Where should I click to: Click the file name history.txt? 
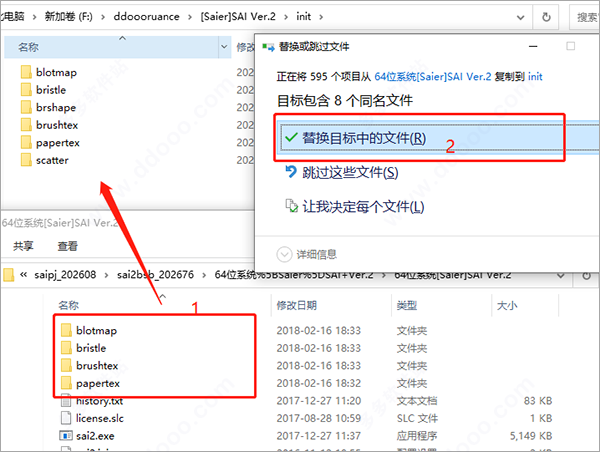[x=99, y=401]
